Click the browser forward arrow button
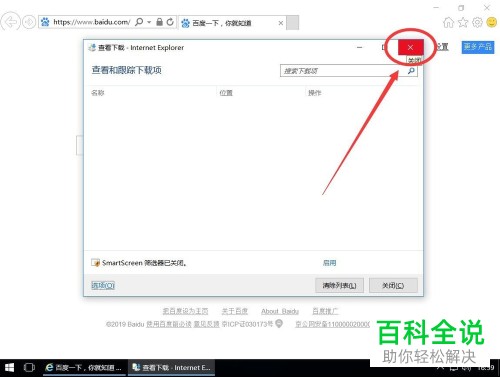Viewport: 500px width, 377px height. 29,22
